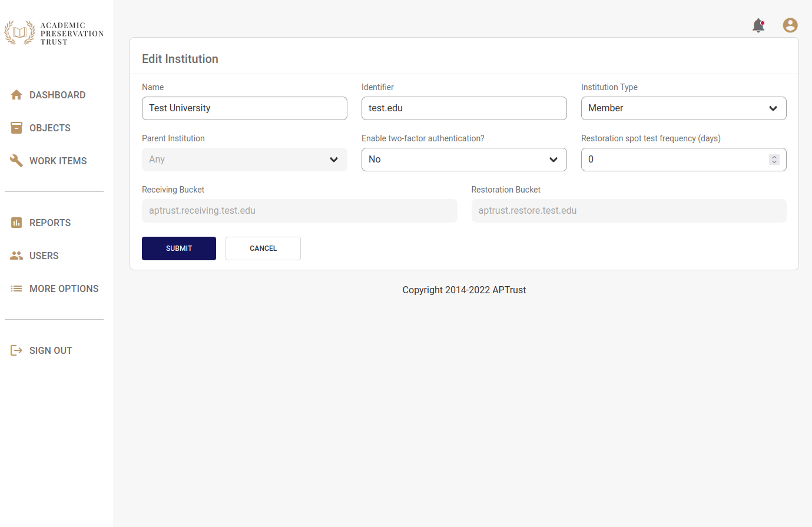Click the Copyright 2014-2022 APTrust text
The width and height of the screenshot is (812, 527).
pos(464,290)
